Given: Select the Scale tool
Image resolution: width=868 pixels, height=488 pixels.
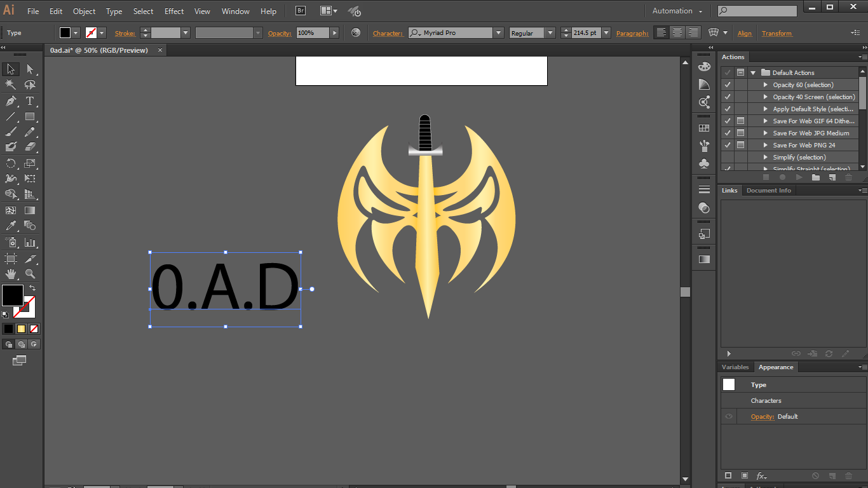Looking at the screenshot, I should 30,163.
